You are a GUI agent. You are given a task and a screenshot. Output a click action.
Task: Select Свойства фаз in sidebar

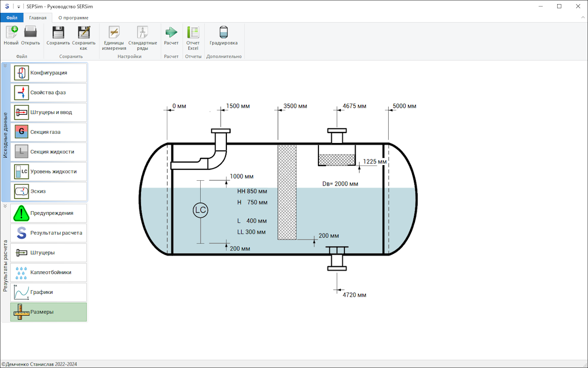click(49, 92)
